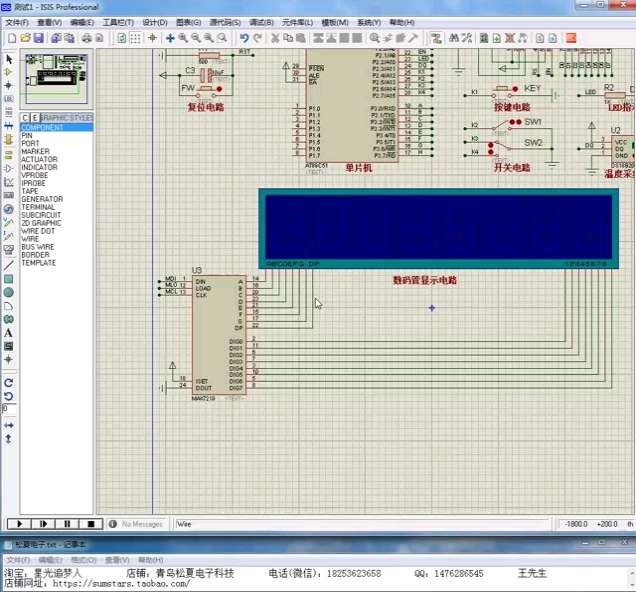Open the 系统(Y) menu
The image size is (636, 592).
click(x=369, y=22)
